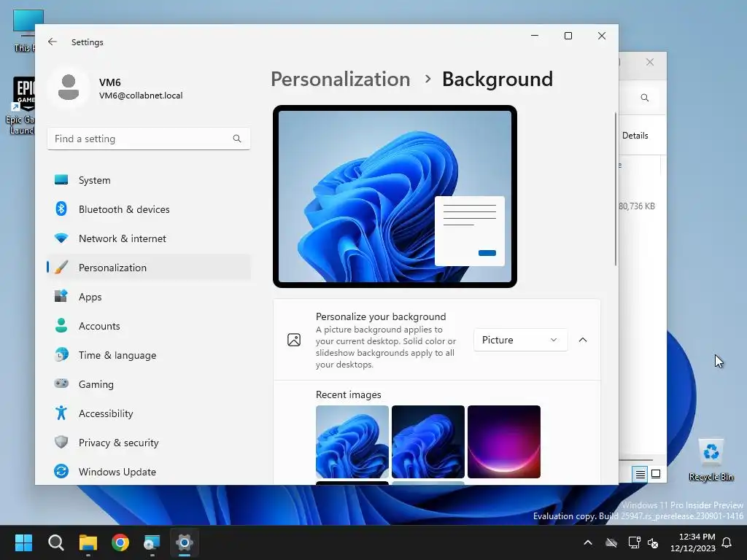Click the picture icon beside Personalize your background
747x560 pixels.
coord(294,340)
